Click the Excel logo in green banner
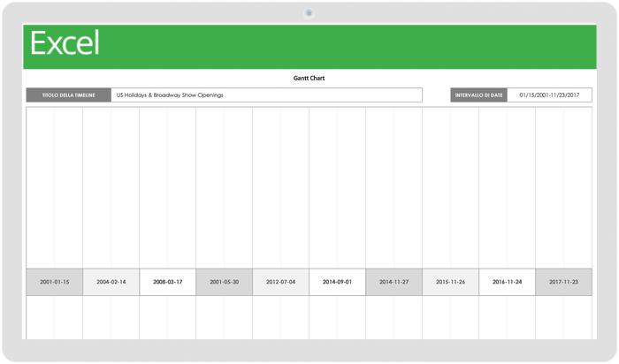This screenshot has height=364, width=619. tap(65, 42)
